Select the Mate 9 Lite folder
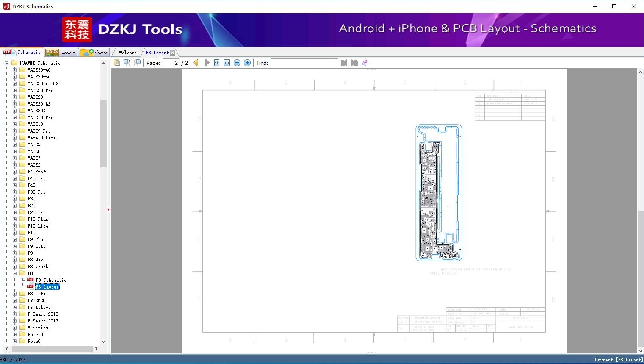The width and height of the screenshot is (644, 364). (41, 138)
